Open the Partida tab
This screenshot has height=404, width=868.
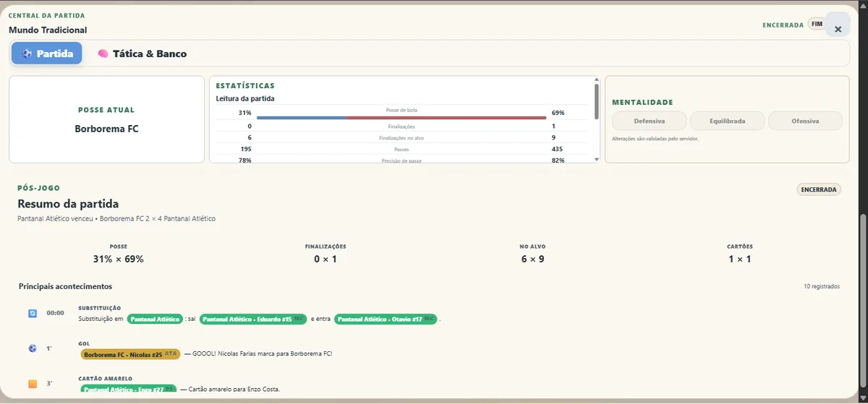tap(47, 53)
